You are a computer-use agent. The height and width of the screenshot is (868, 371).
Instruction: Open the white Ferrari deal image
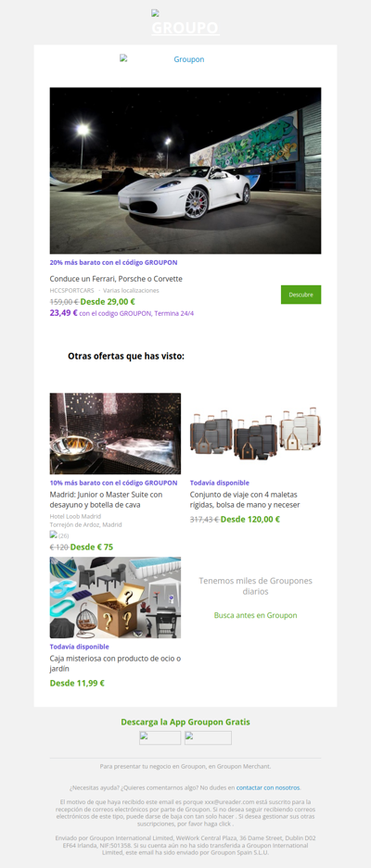pos(185,170)
